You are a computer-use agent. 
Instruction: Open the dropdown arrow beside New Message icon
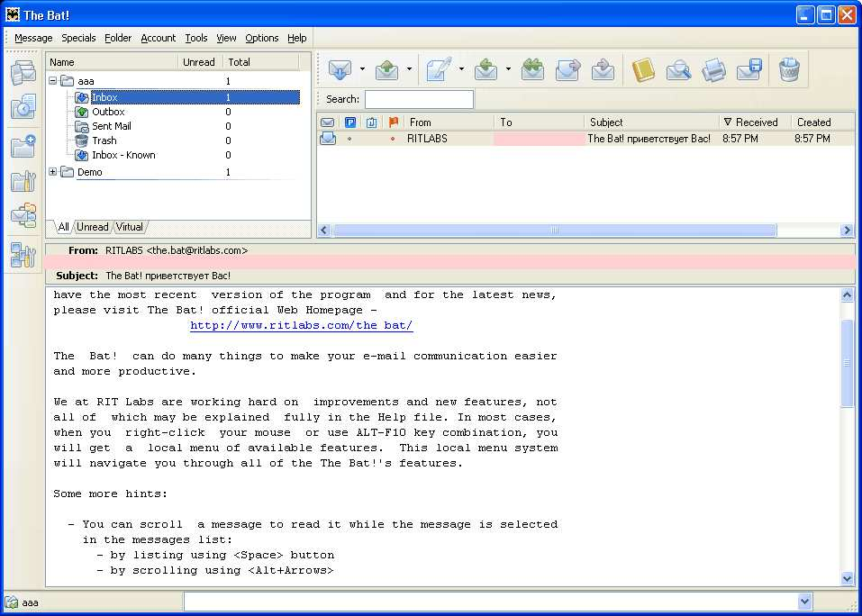point(461,69)
